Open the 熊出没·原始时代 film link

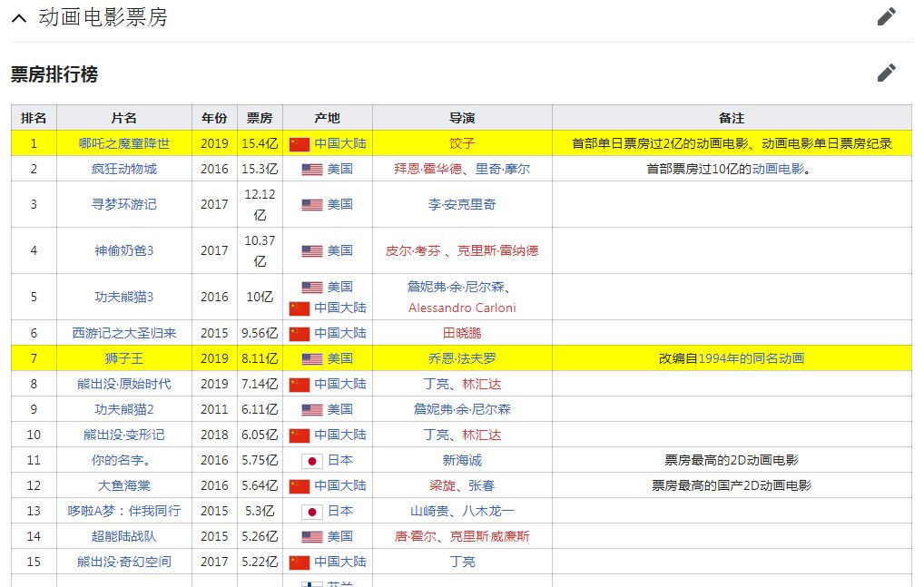pyautogui.click(x=124, y=384)
